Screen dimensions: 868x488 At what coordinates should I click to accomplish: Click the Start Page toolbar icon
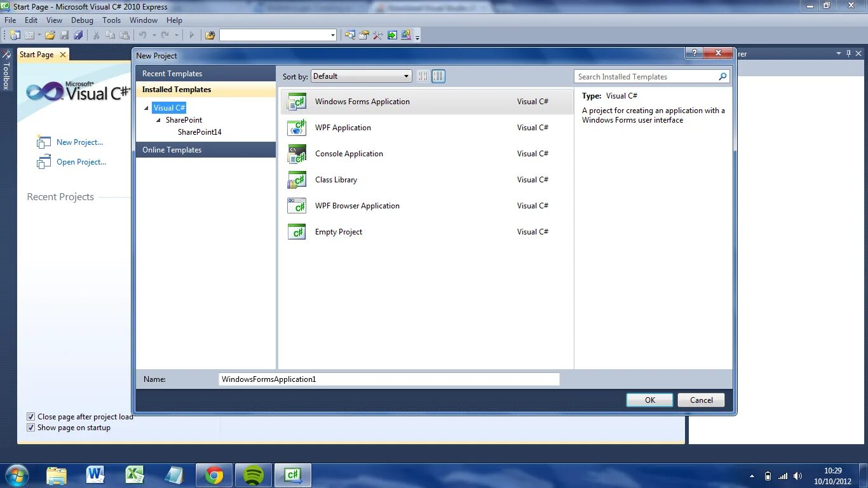click(x=392, y=36)
